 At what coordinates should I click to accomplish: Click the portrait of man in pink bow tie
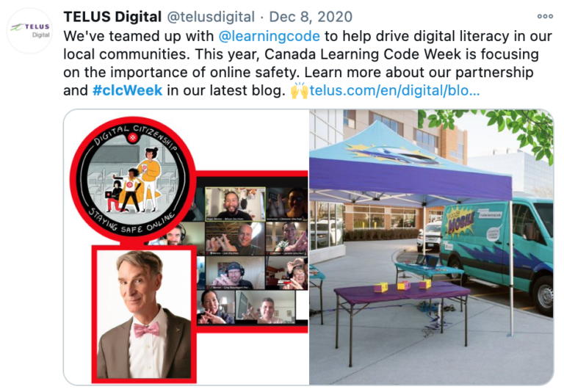pos(144,314)
